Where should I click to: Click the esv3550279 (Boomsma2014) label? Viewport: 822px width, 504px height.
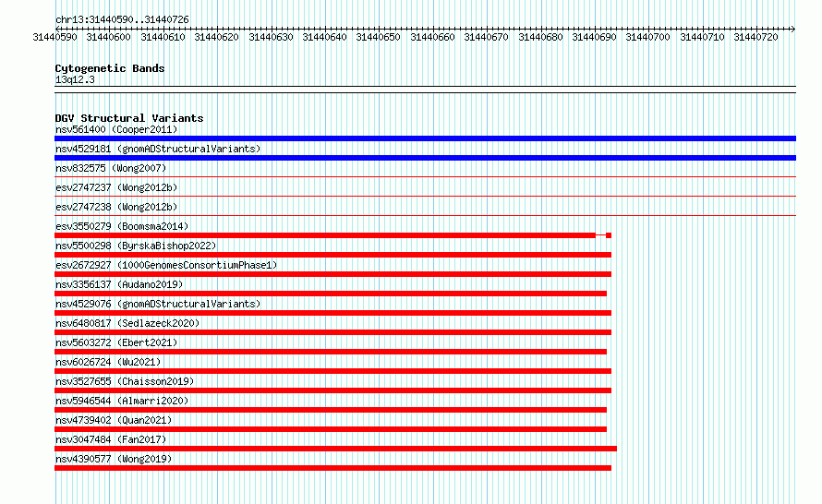point(122,226)
